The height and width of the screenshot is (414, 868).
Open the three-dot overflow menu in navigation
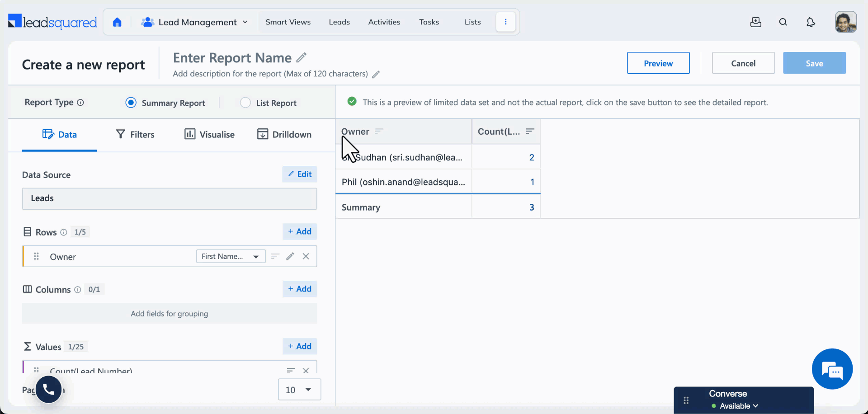[x=505, y=22]
